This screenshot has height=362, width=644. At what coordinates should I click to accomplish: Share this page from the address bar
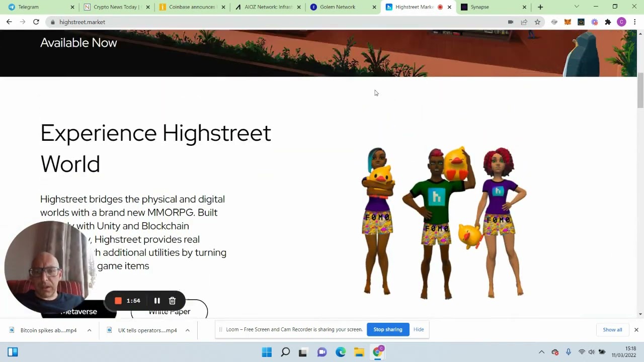(524, 22)
